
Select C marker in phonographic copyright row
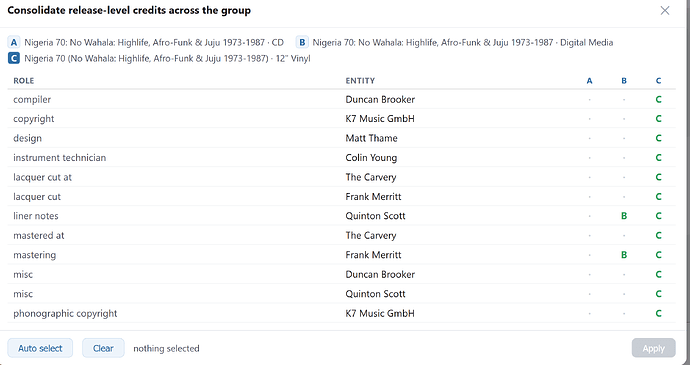coord(658,313)
